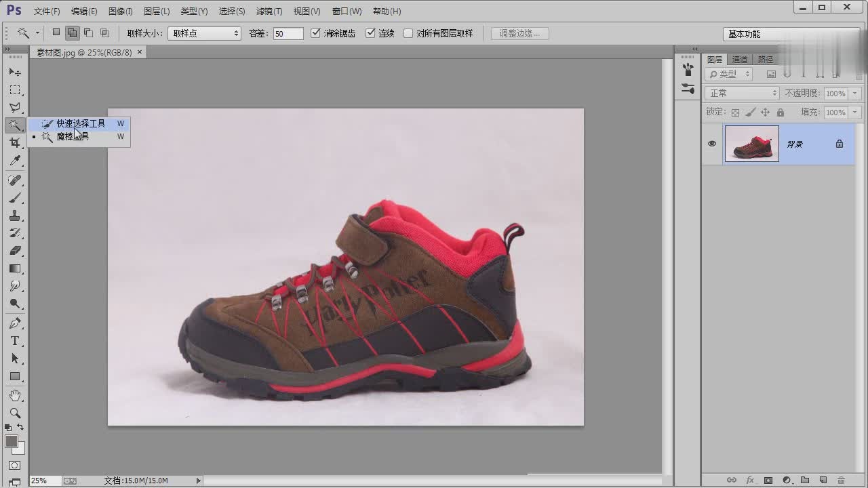Viewport: 868px width, 488px height.
Task: Click the 调整边缘... button
Action: pos(519,33)
